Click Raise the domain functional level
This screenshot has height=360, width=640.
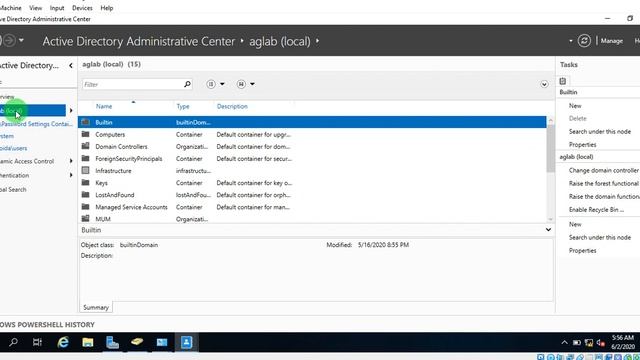[604, 197]
